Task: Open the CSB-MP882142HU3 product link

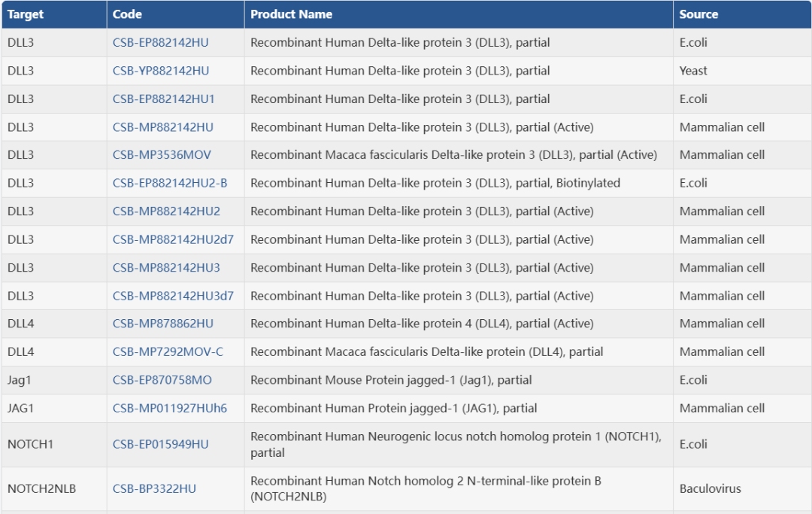Action: click(166, 268)
